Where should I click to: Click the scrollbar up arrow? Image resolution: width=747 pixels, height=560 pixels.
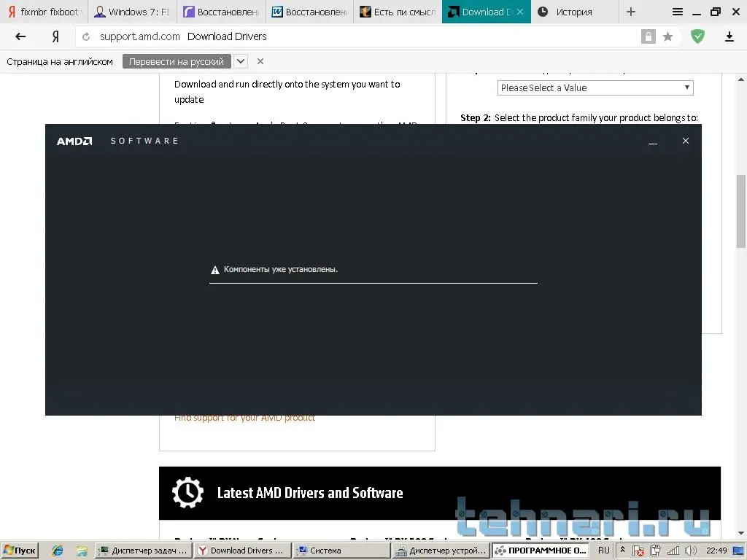click(741, 79)
